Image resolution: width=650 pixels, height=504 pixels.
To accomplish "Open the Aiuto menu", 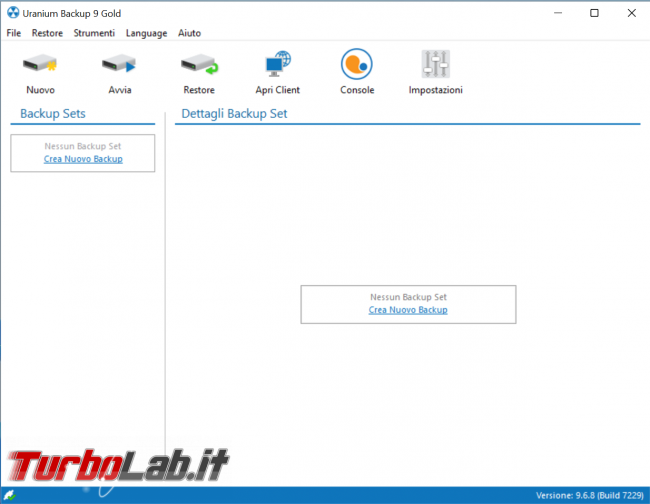I will 189,33.
